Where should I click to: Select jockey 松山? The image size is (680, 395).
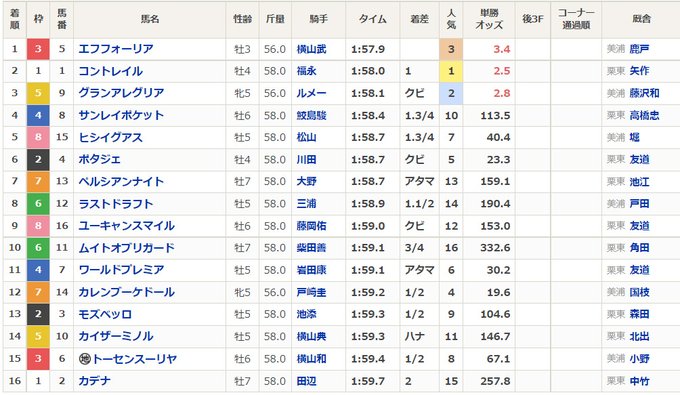point(307,137)
